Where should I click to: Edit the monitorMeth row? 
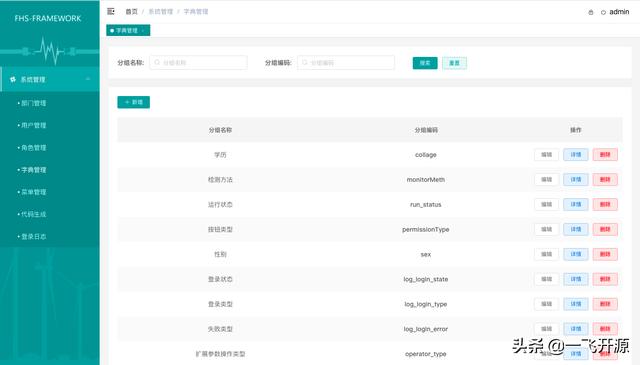[x=547, y=180]
